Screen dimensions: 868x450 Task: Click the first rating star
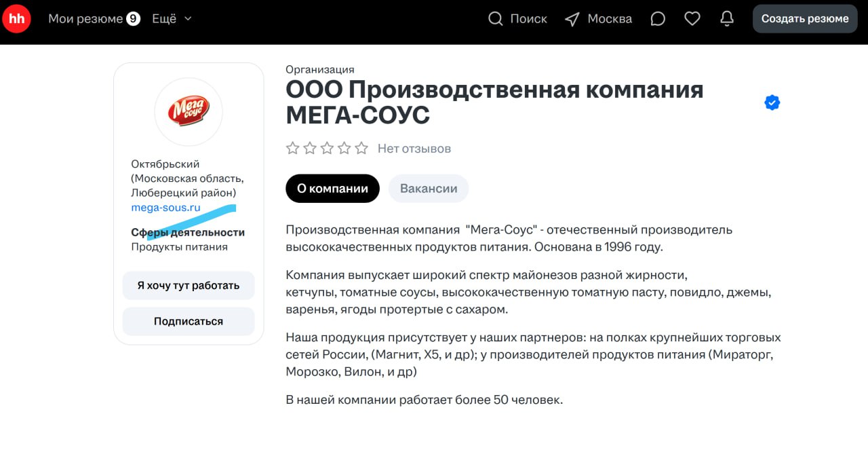click(292, 148)
